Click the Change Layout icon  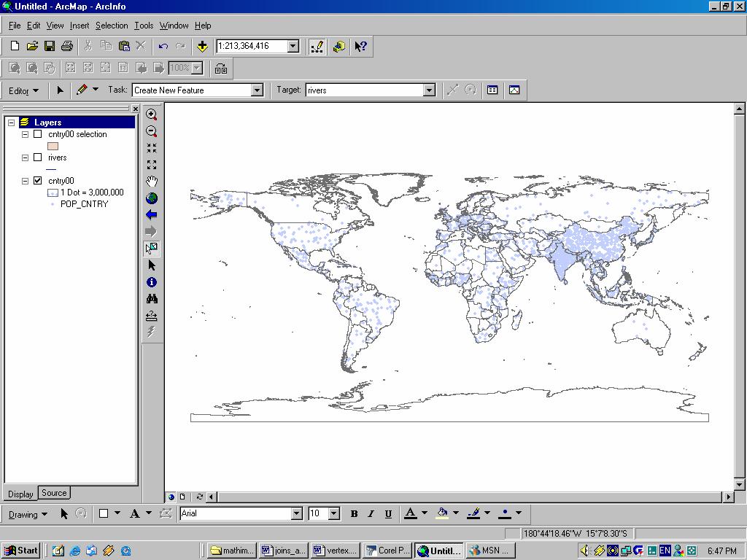(x=220, y=69)
